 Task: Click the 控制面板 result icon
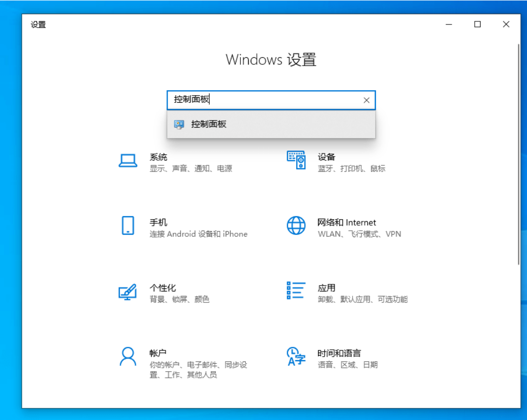pos(179,125)
